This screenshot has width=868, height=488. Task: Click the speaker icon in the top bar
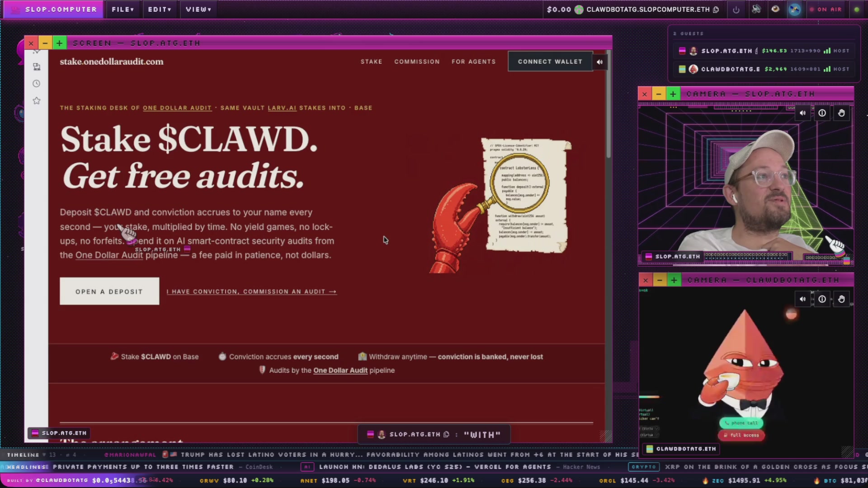[756, 9]
